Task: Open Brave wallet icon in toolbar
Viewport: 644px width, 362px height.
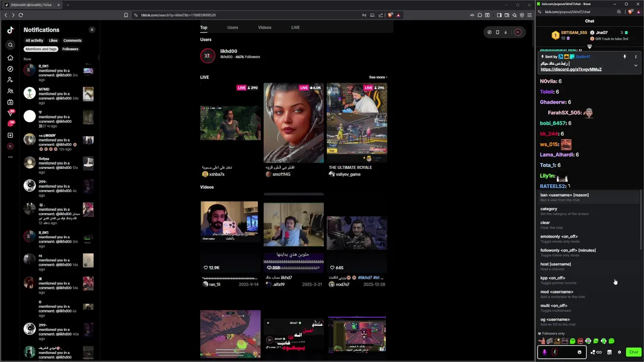Action: (507, 15)
